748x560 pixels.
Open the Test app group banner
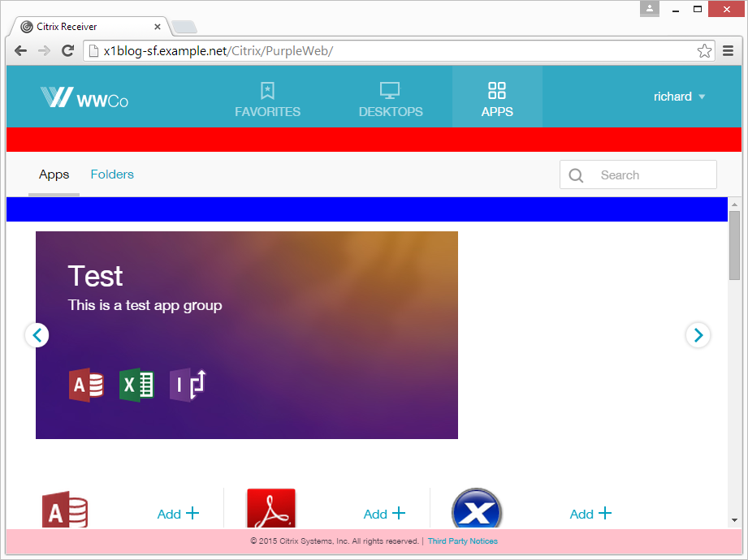tap(247, 335)
